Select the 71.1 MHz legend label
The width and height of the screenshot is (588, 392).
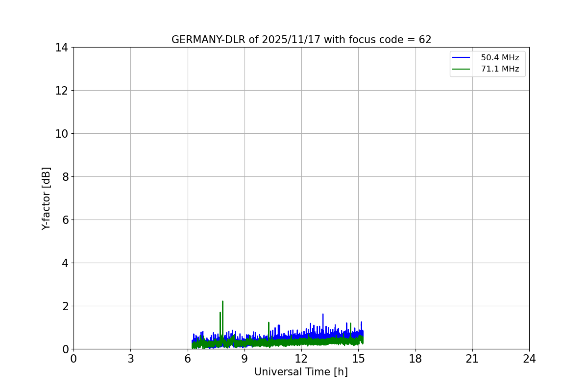[500, 69]
